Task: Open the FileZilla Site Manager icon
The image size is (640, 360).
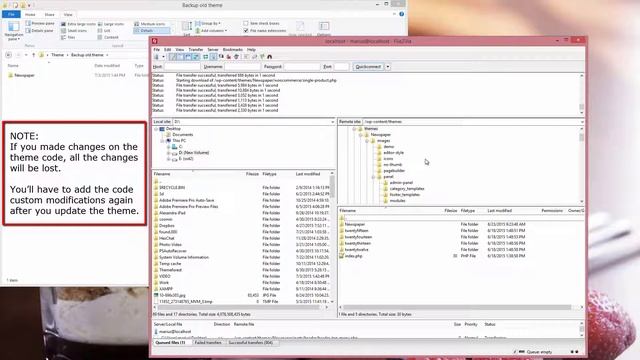Action: [x=157, y=57]
